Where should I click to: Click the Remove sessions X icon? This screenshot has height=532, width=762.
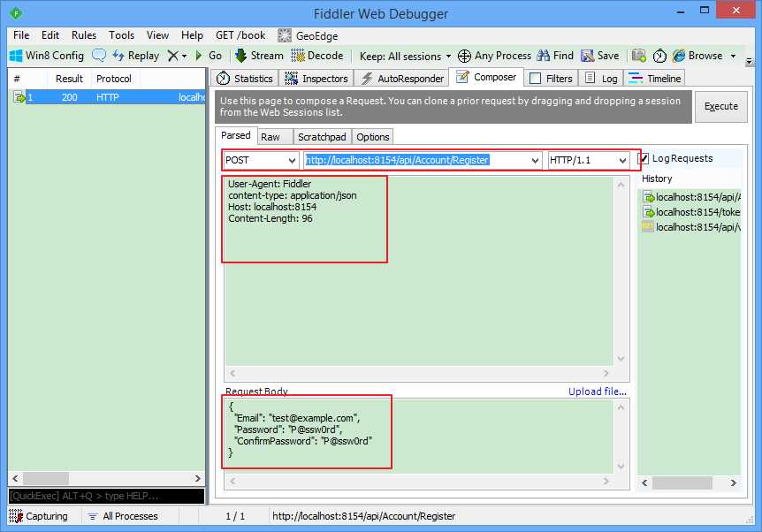pyautogui.click(x=172, y=56)
